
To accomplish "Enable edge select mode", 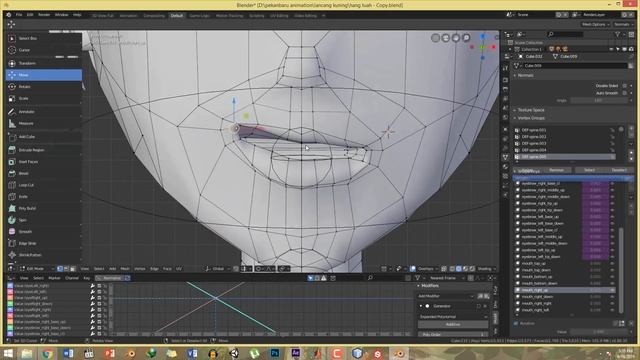I will (67, 269).
